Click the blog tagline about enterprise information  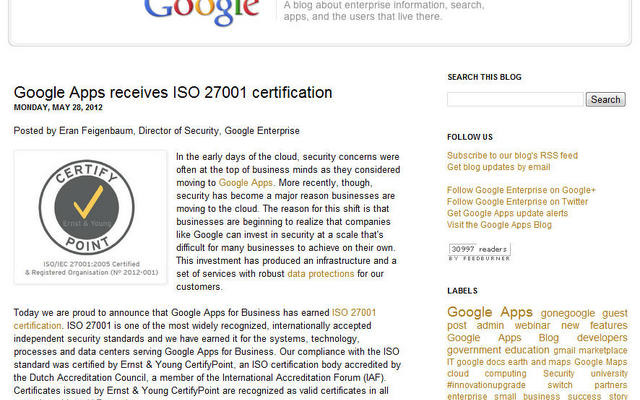[x=384, y=11]
